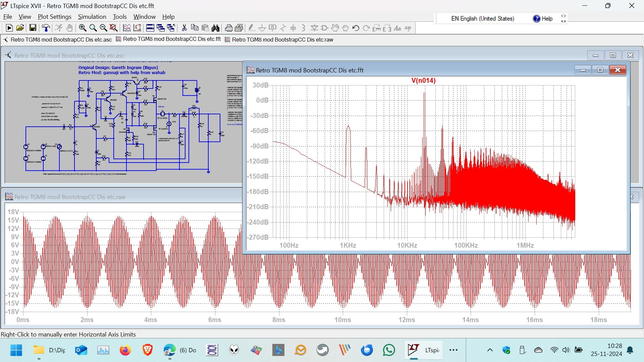Click the Paste clipboard icon

205,28
